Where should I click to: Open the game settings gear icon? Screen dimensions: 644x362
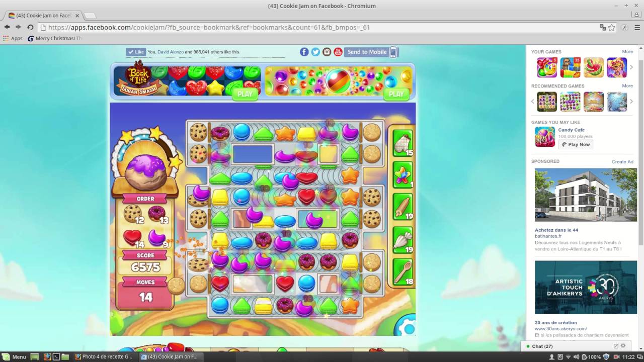[x=407, y=328]
